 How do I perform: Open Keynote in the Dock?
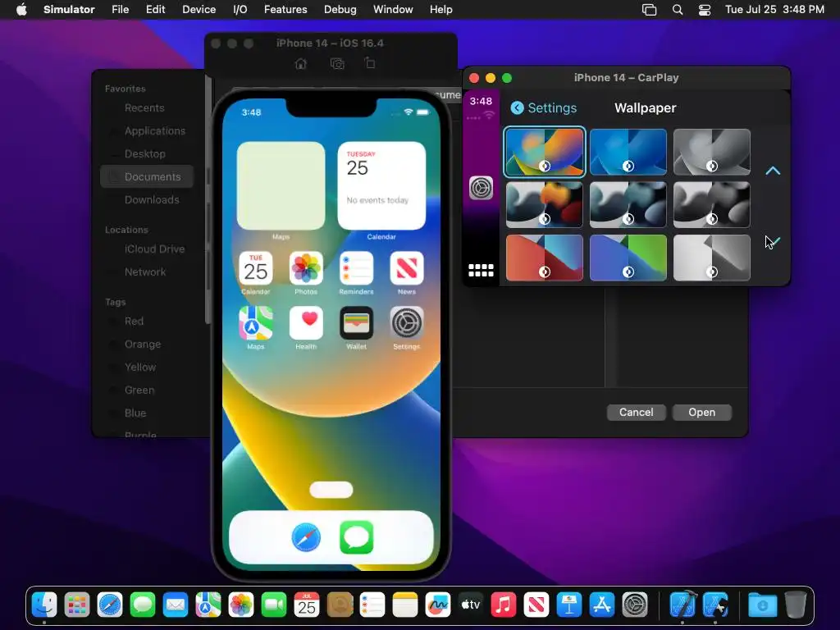569,605
